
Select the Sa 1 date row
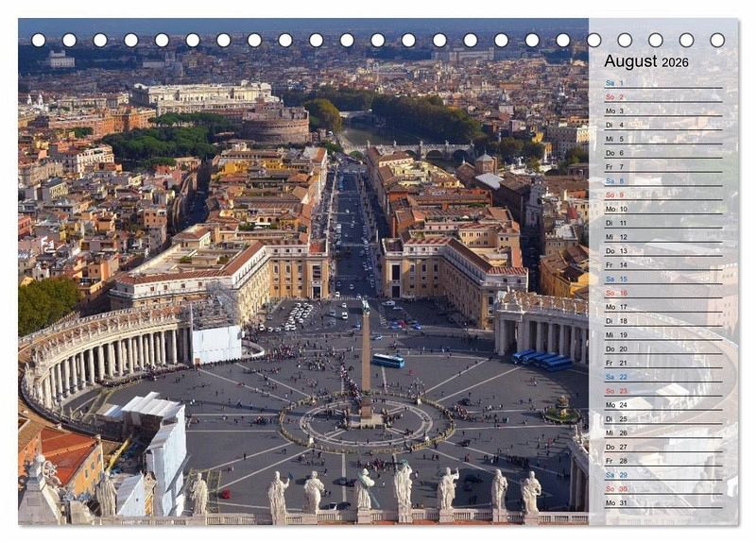click(x=662, y=83)
